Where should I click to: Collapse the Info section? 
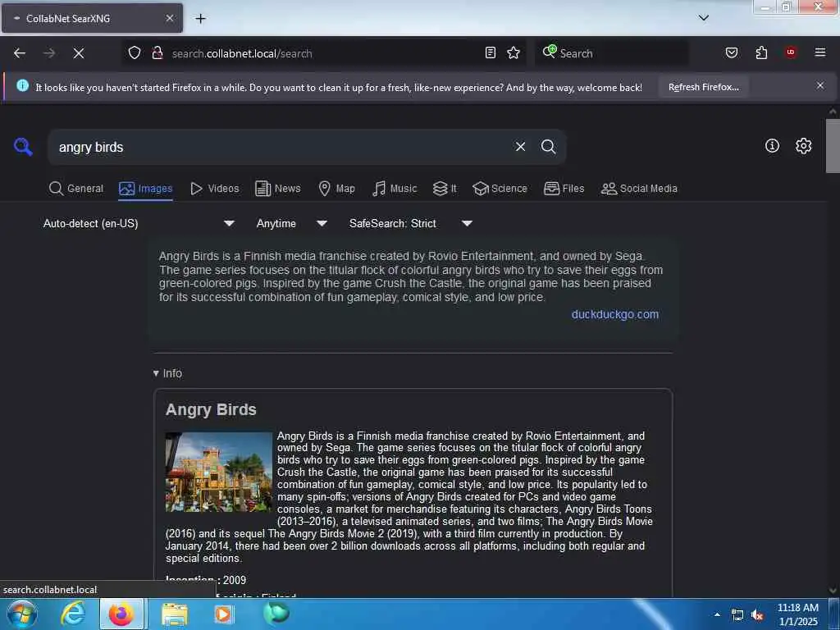click(167, 373)
